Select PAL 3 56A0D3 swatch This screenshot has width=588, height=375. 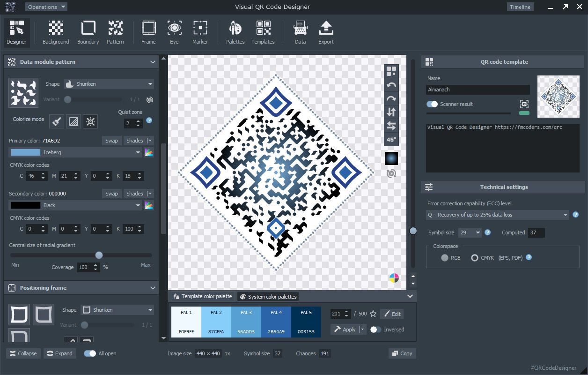tap(246, 322)
